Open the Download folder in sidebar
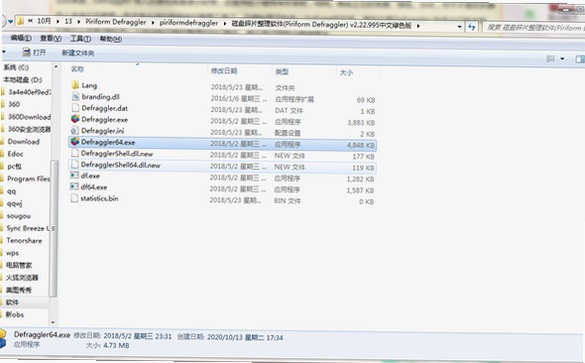585x363 pixels. coord(24,142)
